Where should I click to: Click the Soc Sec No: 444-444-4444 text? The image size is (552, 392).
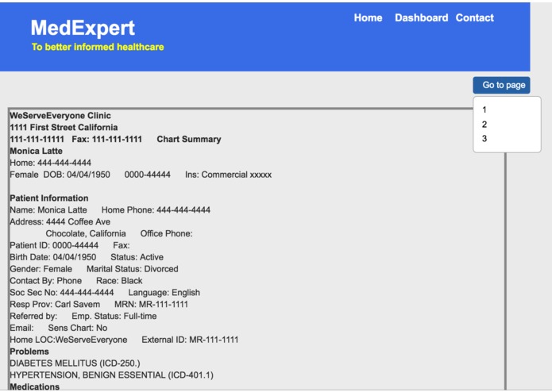coord(62,293)
